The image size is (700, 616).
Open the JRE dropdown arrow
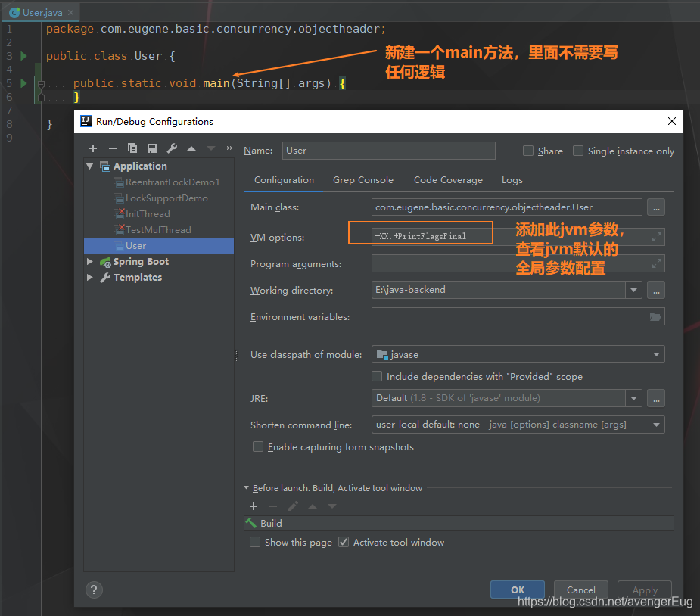[x=633, y=398]
